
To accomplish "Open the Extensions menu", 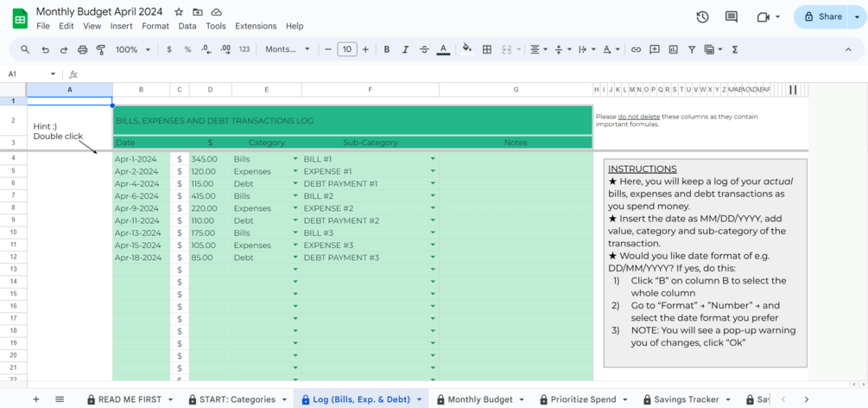I will point(256,26).
